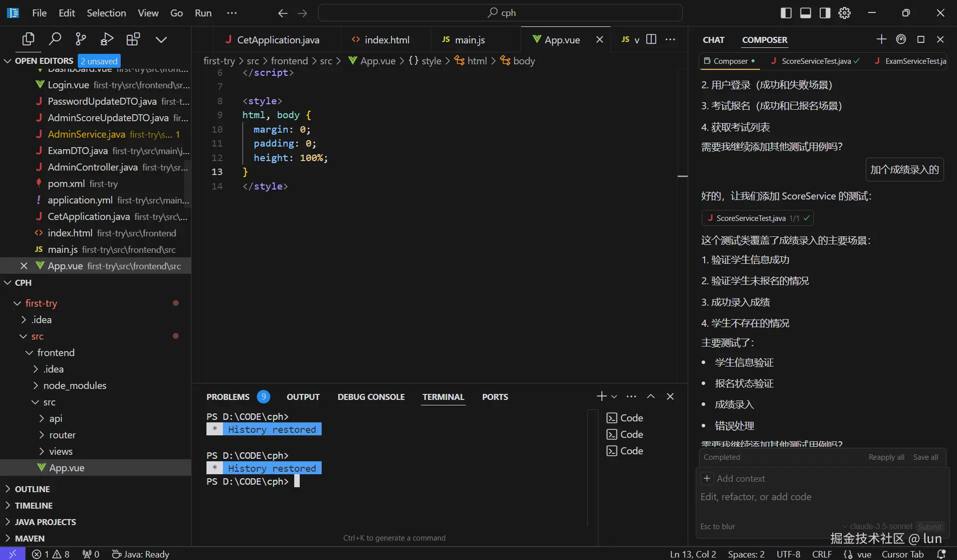This screenshot has width=957, height=560.
Task: Open the Extensions view icon
Action: 133,39
